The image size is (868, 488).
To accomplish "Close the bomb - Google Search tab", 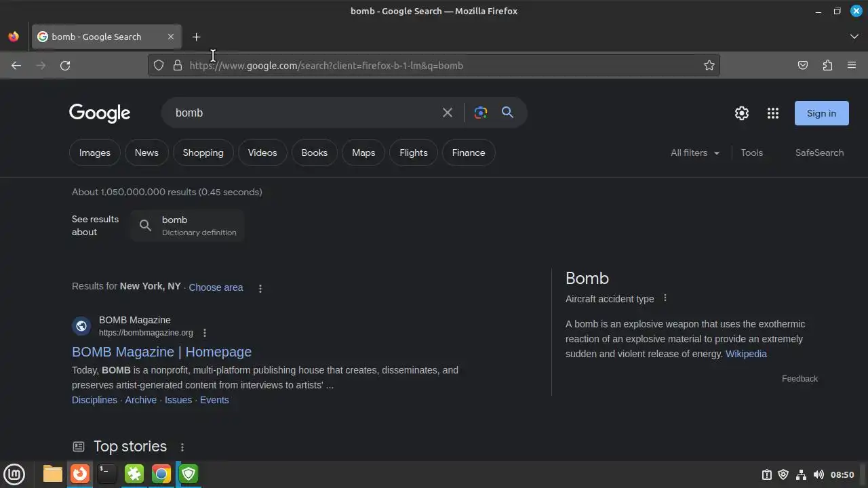I will tap(171, 37).
